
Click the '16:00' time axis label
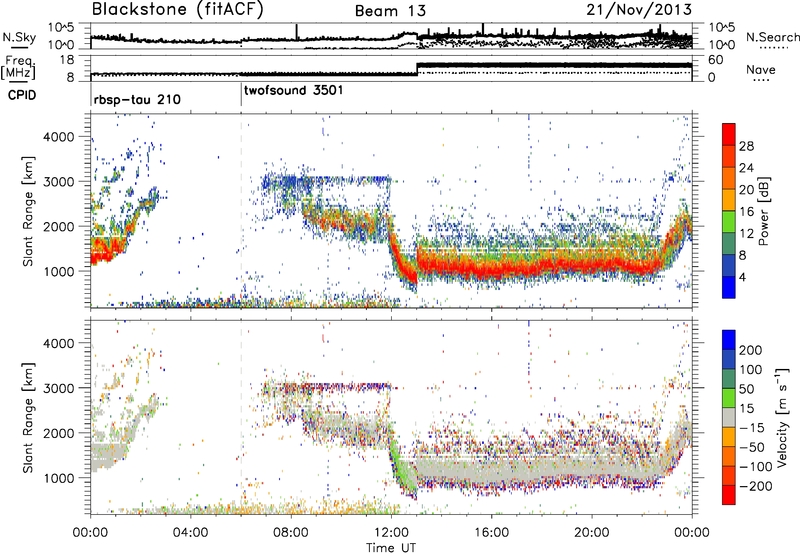tap(491, 533)
